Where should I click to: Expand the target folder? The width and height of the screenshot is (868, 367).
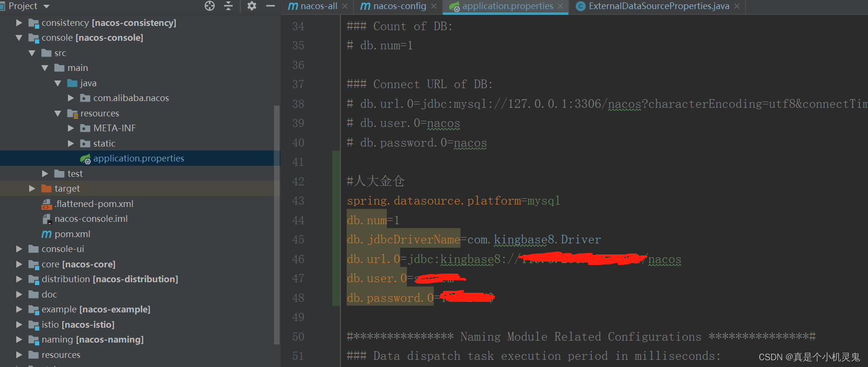tap(32, 188)
